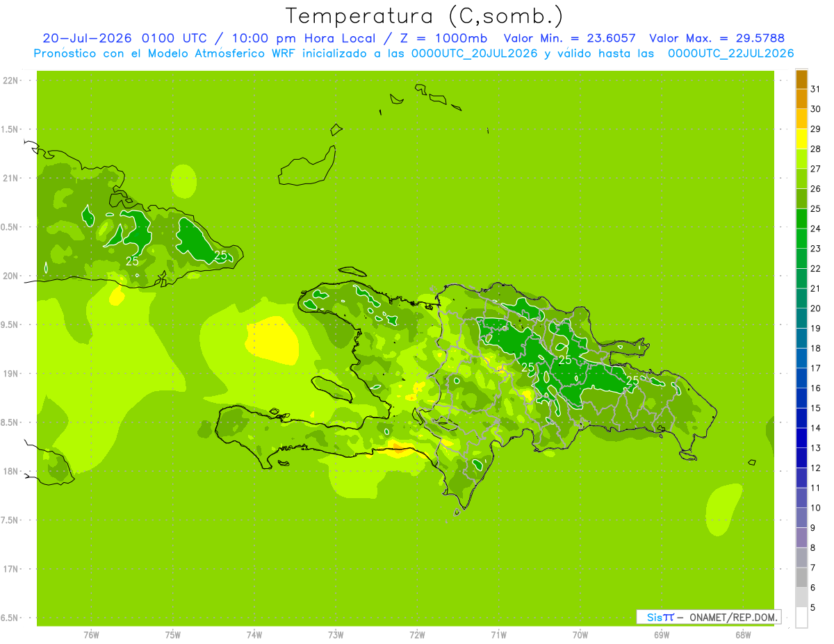Click the 75W longitude axis label

click(173, 635)
